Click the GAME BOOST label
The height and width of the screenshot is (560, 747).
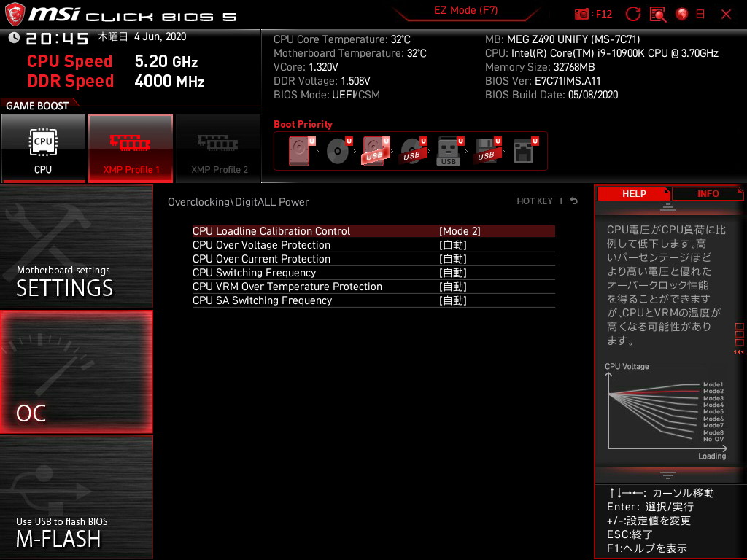pyautogui.click(x=37, y=106)
